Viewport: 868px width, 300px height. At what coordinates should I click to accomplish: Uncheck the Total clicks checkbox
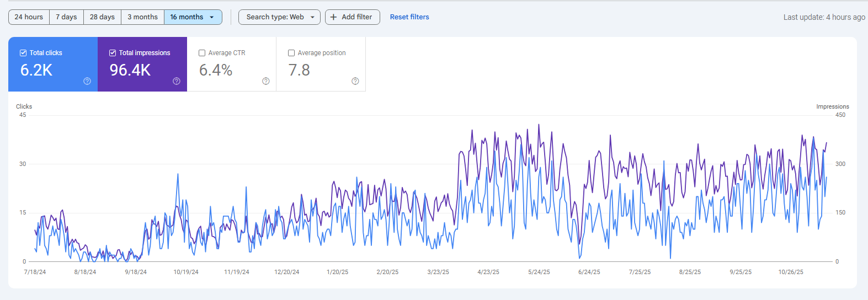click(x=23, y=53)
